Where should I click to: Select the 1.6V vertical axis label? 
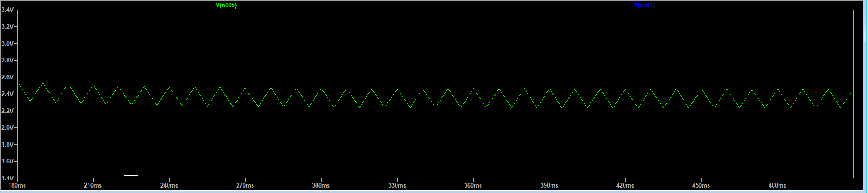(x=8, y=161)
